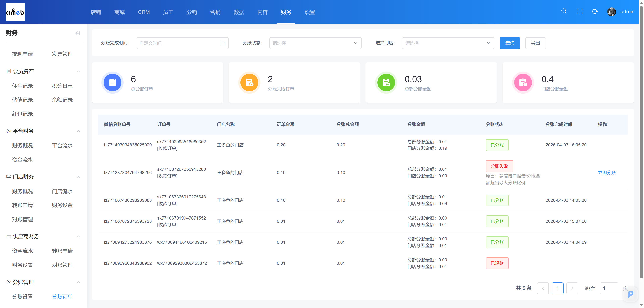Collapse the 会员资产 sidebar section
This screenshot has height=308, width=644.
click(x=78, y=71)
